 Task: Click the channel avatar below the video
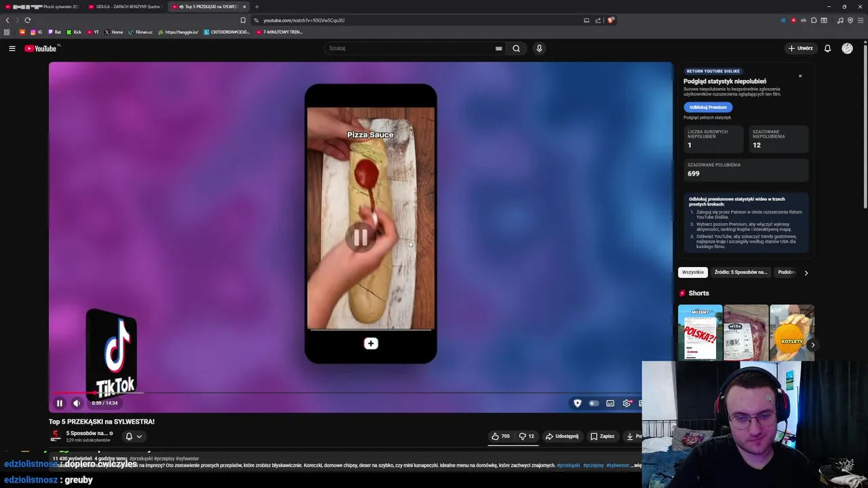[x=55, y=436]
